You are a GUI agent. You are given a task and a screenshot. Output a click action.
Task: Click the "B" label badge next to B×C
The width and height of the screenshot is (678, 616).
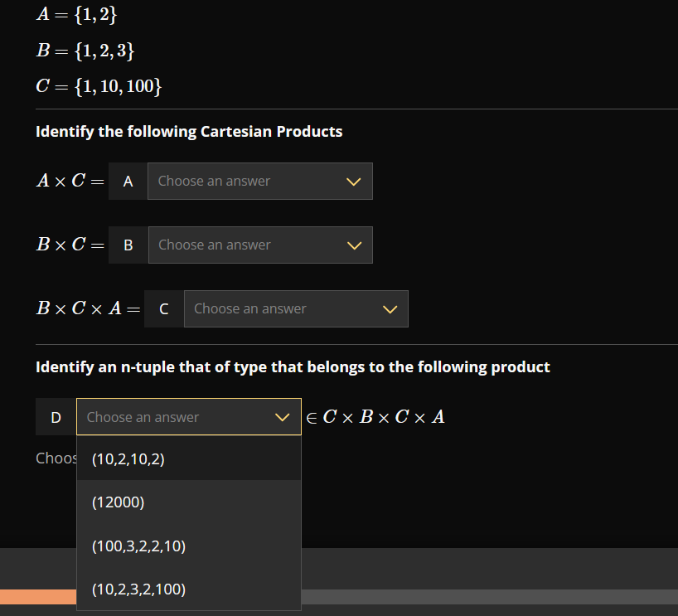(128, 245)
